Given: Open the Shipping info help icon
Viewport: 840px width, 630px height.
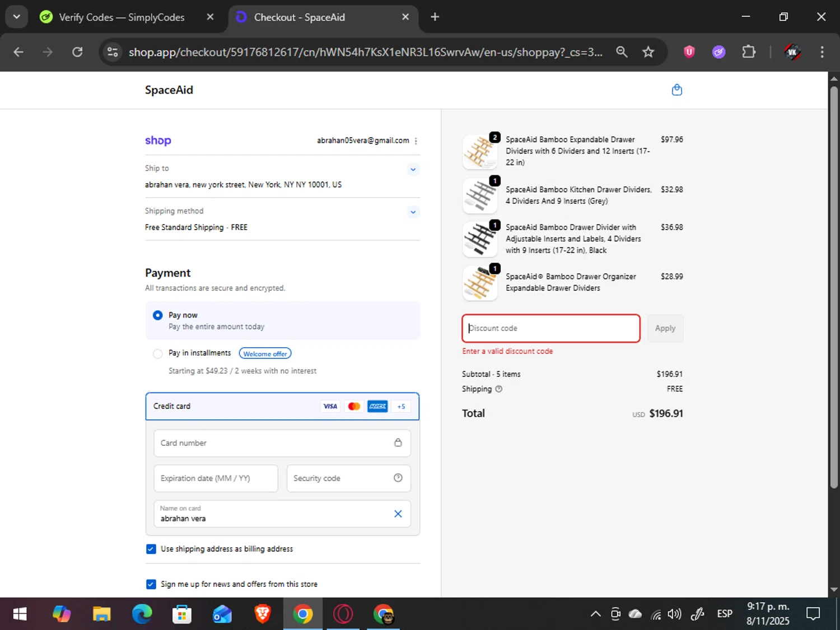Looking at the screenshot, I should tap(498, 389).
